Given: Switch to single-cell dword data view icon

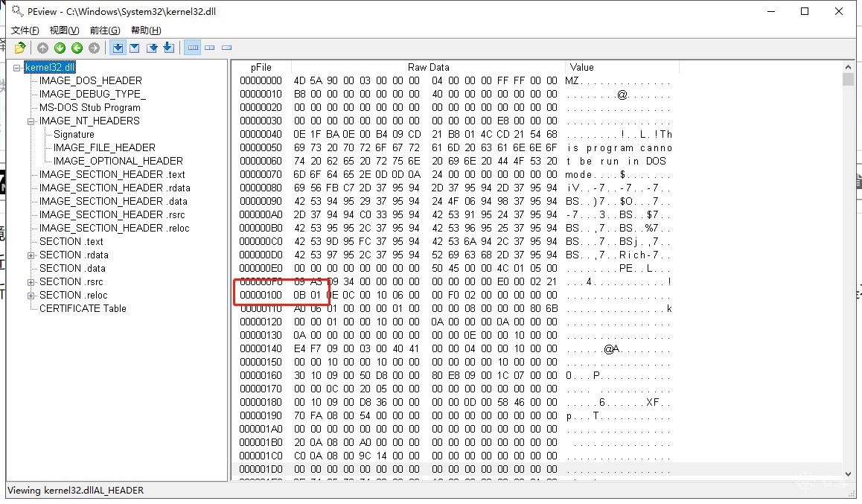Looking at the screenshot, I should [x=226, y=48].
